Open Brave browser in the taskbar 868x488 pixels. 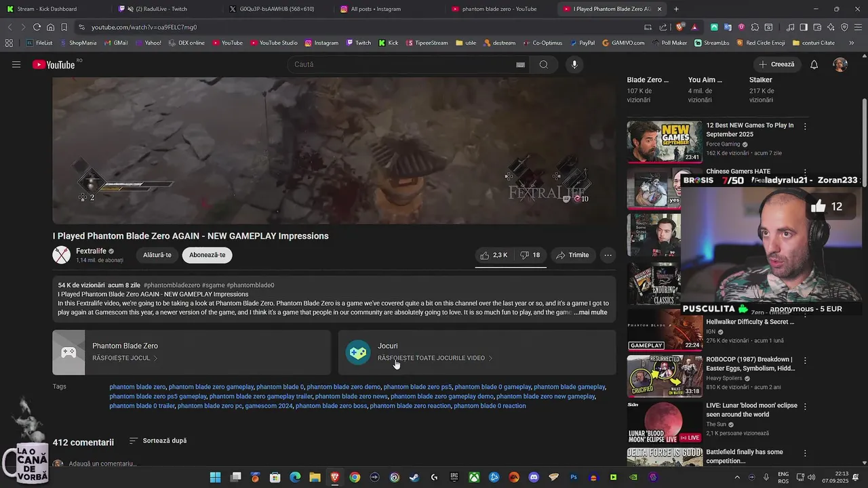(334, 477)
